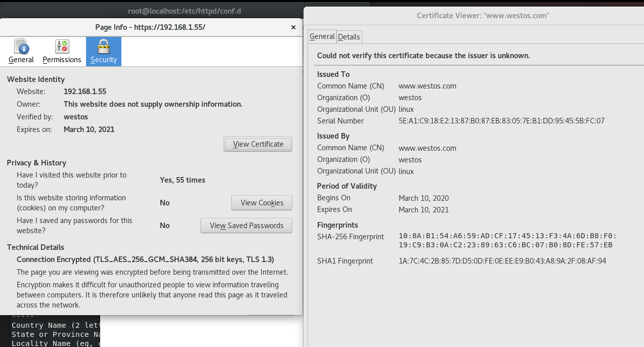Image resolution: width=644 pixels, height=347 pixels.
Task: Click the Connection Encrypted details line
Action: coord(145,259)
